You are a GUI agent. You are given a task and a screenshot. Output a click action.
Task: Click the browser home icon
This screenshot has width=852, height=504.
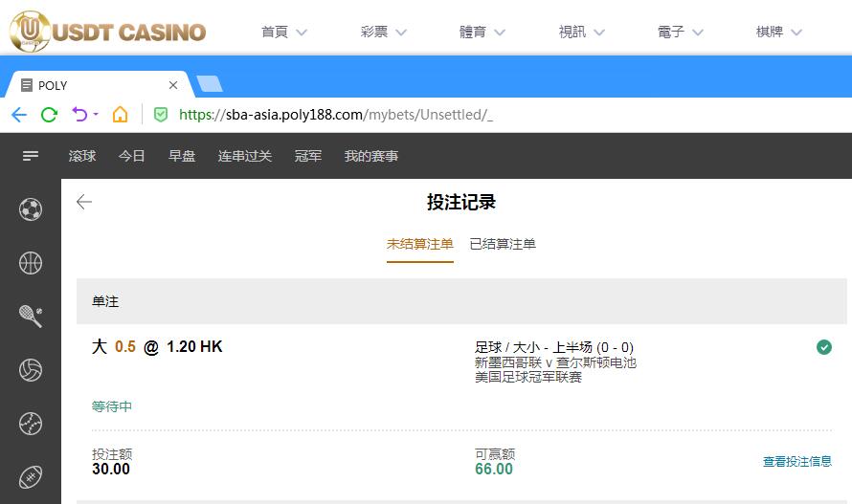[x=120, y=115]
